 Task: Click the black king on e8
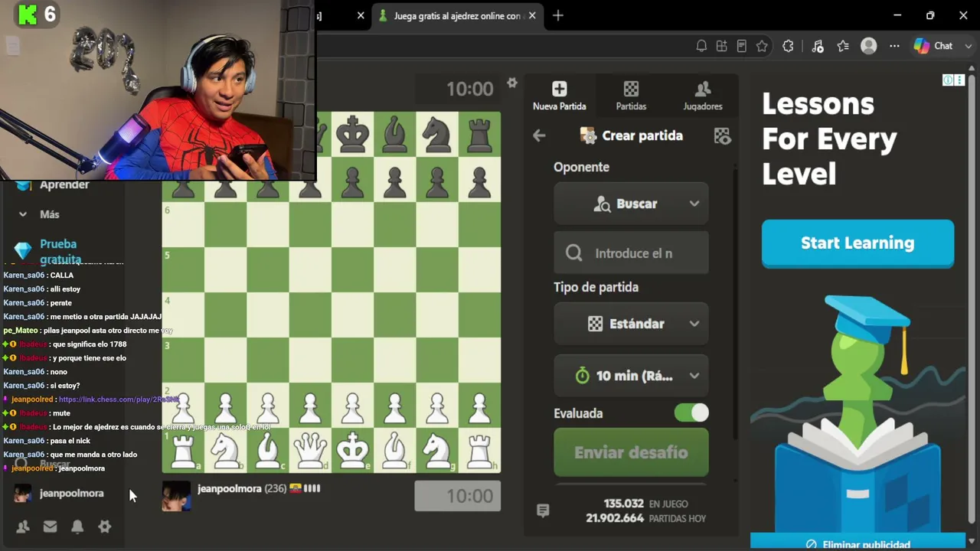[x=352, y=134]
